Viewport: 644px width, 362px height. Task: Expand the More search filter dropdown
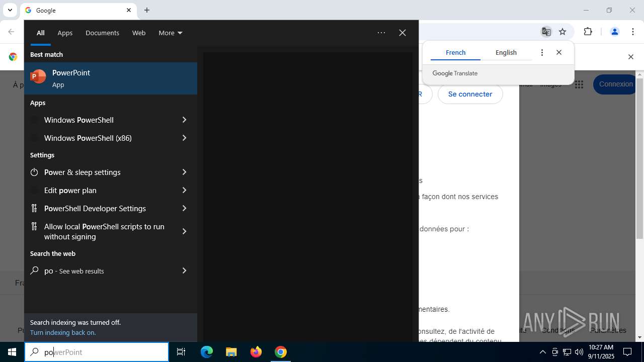(x=171, y=33)
